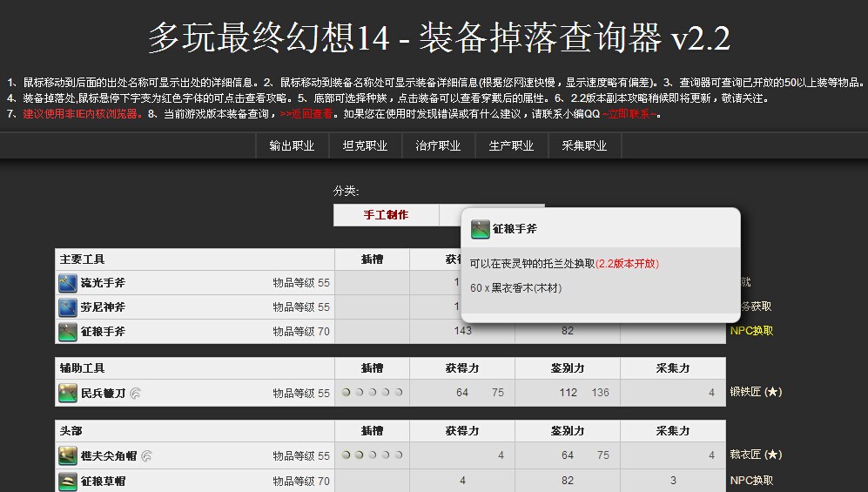Click the 采集力 header in 辅助工具 table
The image size is (868, 492).
point(673,368)
